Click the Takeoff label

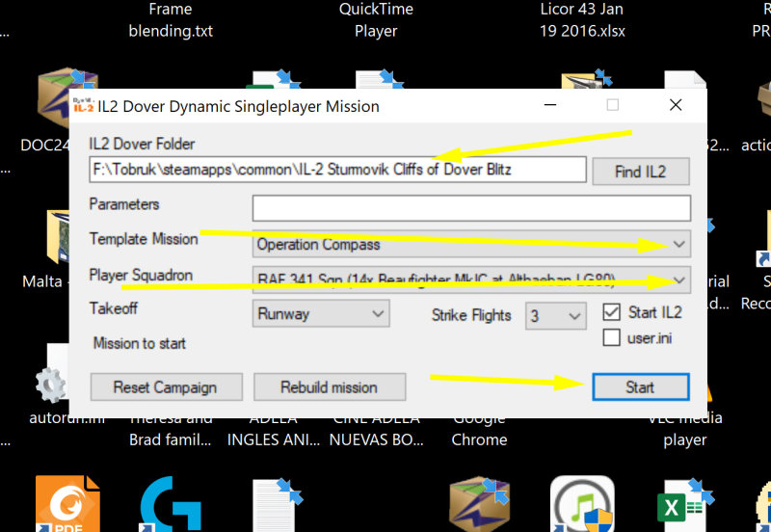click(113, 308)
